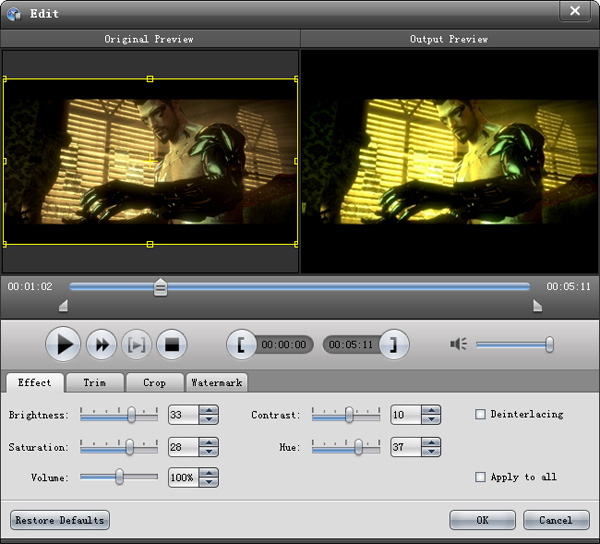600x544 pixels.
Task: Click the Cancel button
Action: pos(556,520)
